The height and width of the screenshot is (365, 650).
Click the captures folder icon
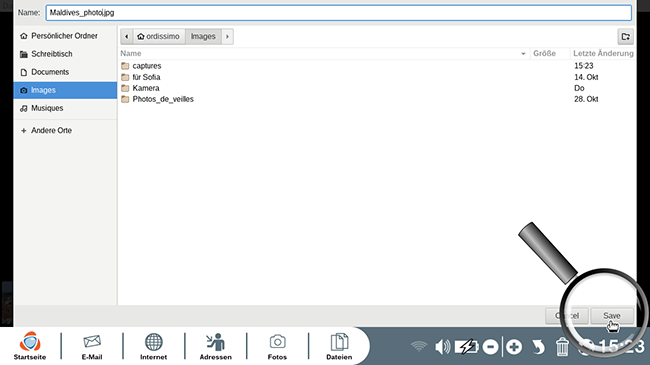(x=125, y=66)
